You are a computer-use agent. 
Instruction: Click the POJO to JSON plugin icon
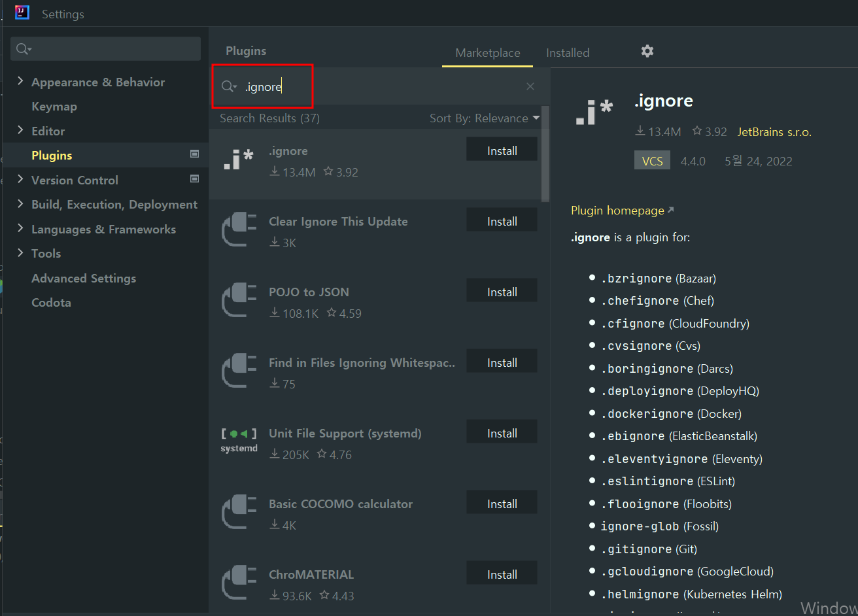coord(239,300)
